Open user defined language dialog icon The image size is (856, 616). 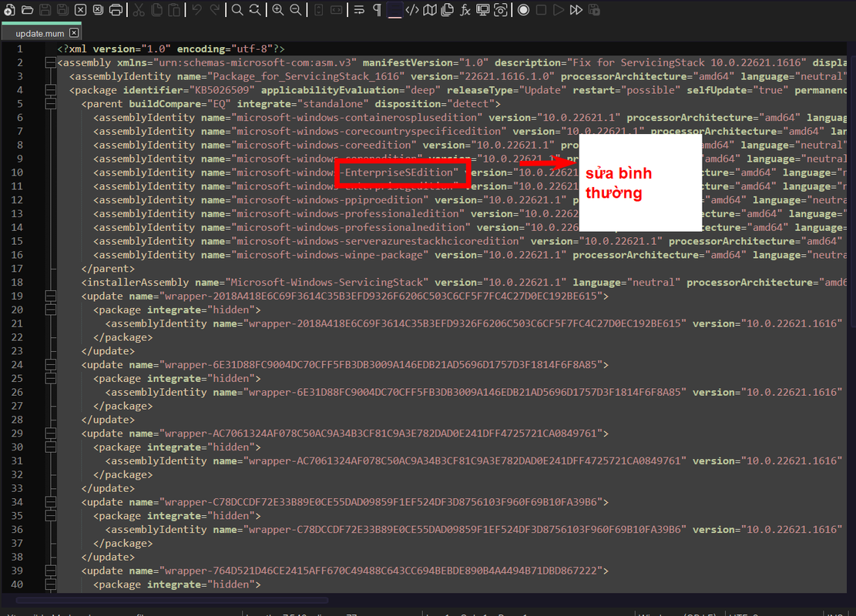(x=412, y=10)
